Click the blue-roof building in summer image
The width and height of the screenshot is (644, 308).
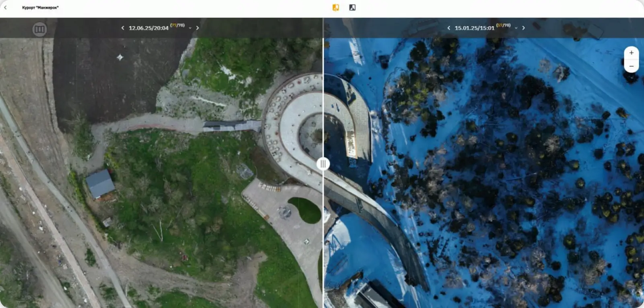tap(100, 184)
